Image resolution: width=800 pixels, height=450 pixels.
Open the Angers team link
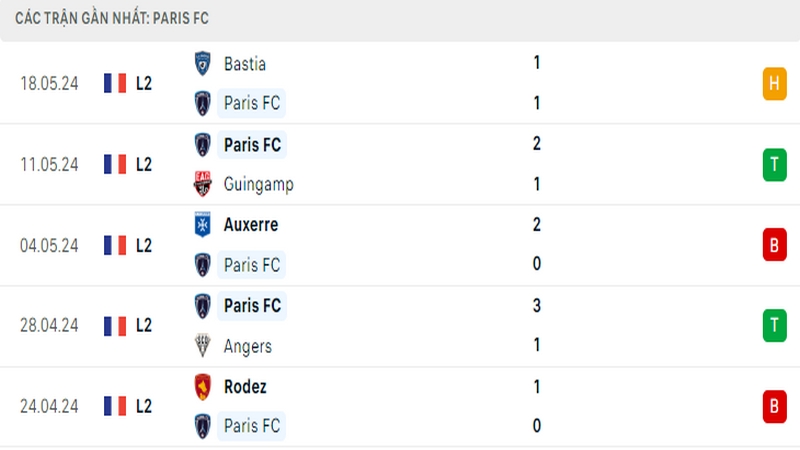(x=248, y=346)
